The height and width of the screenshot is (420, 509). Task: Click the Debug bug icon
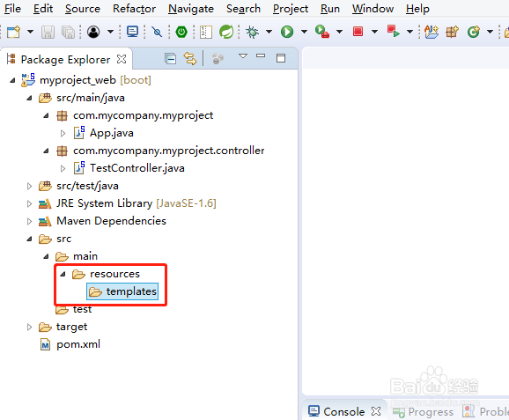252,32
